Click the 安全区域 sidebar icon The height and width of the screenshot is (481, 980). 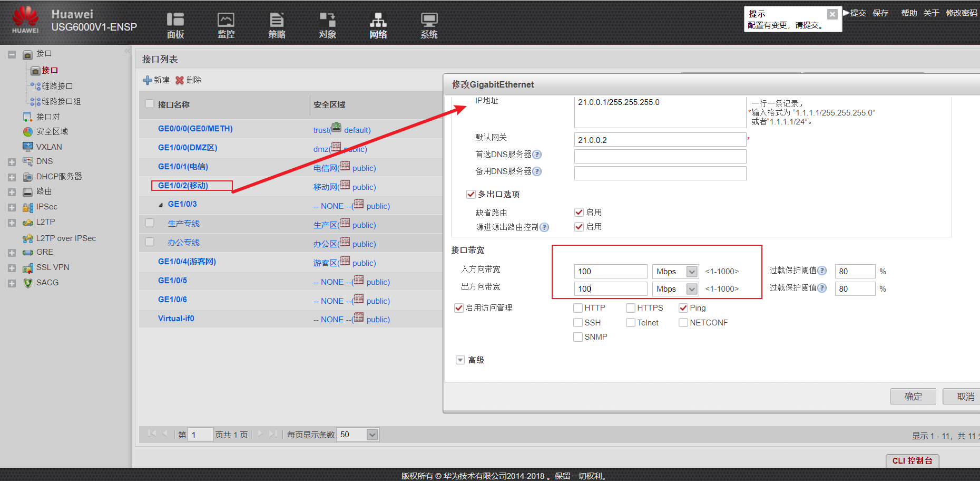coord(28,132)
